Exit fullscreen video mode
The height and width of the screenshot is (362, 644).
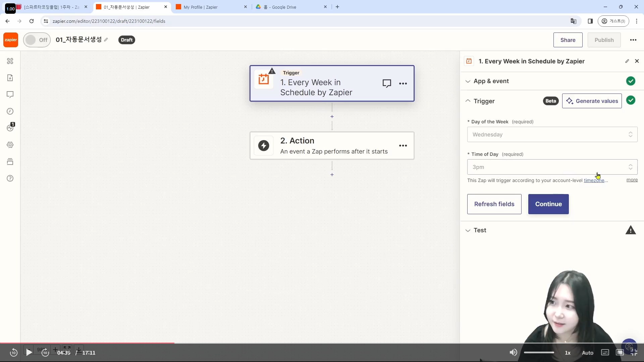(x=634, y=352)
